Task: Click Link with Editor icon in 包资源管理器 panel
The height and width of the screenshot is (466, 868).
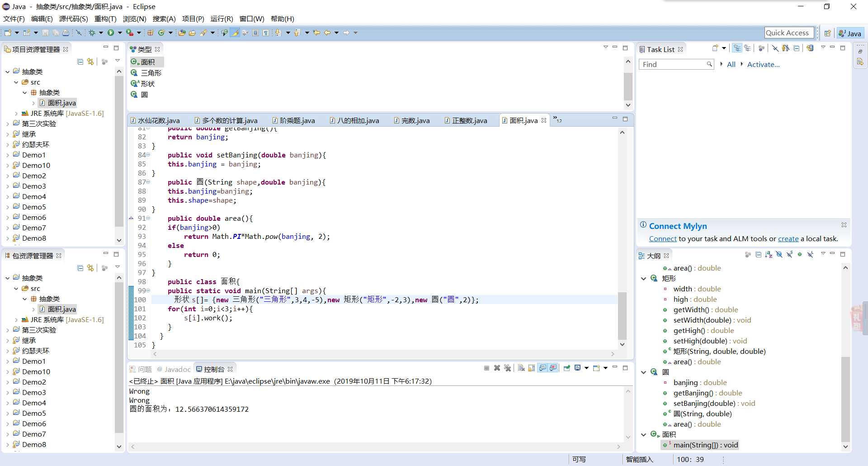Action: point(90,268)
